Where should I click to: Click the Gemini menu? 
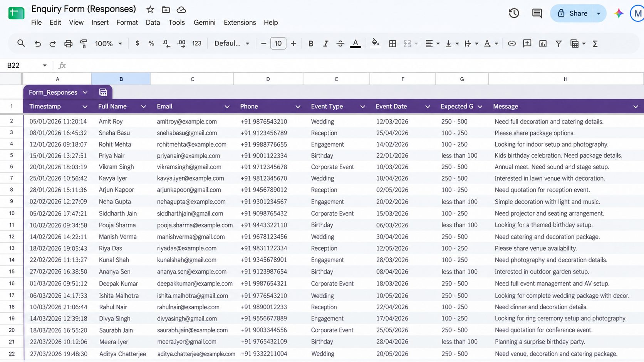point(205,22)
